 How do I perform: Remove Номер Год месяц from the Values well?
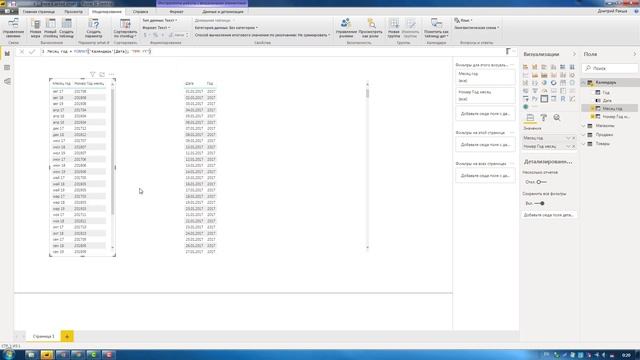pyautogui.click(x=573, y=147)
